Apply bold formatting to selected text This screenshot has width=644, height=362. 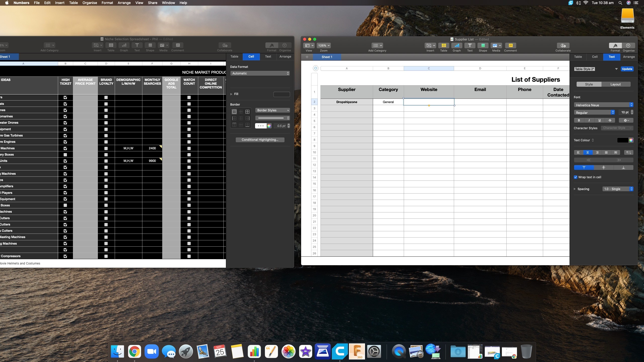click(578, 120)
